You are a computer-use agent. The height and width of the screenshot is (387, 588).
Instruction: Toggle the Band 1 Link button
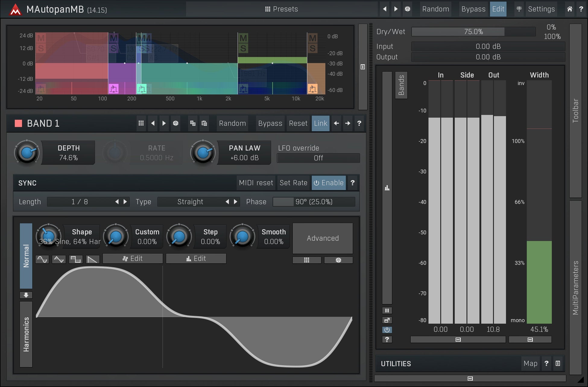click(x=320, y=123)
